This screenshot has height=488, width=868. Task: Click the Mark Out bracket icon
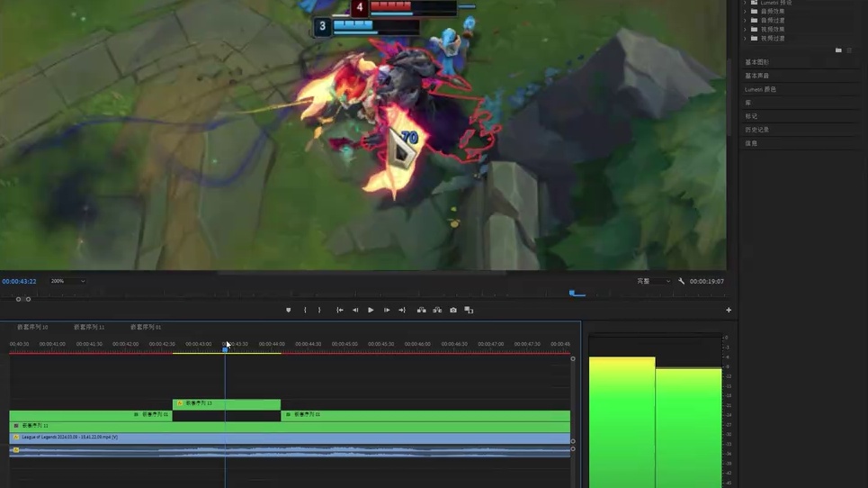coord(319,311)
